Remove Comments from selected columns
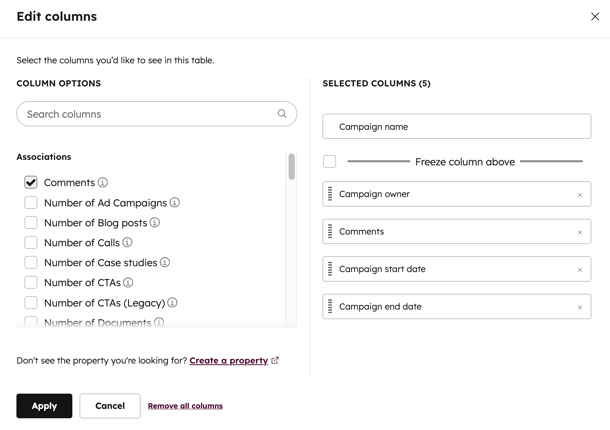The image size is (610, 430). click(580, 232)
